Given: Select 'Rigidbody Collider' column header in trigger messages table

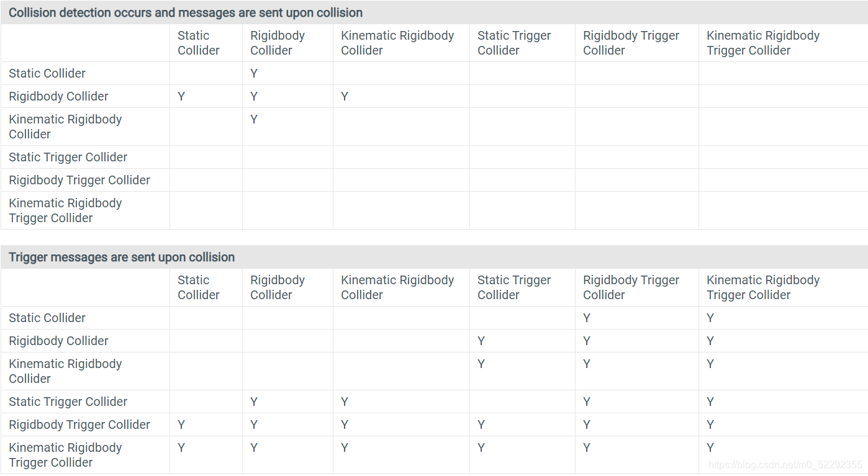Looking at the screenshot, I should coord(278,287).
